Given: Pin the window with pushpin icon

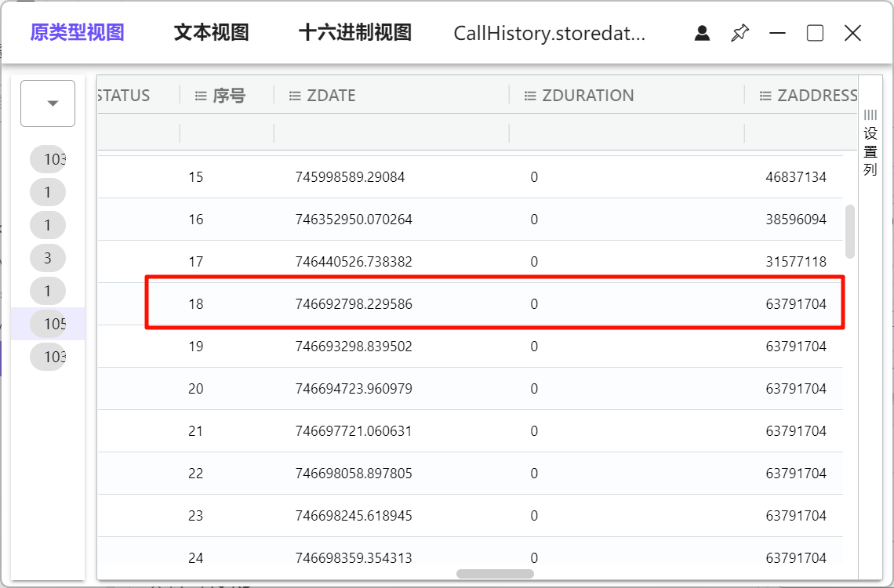Looking at the screenshot, I should pyautogui.click(x=740, y=33).
